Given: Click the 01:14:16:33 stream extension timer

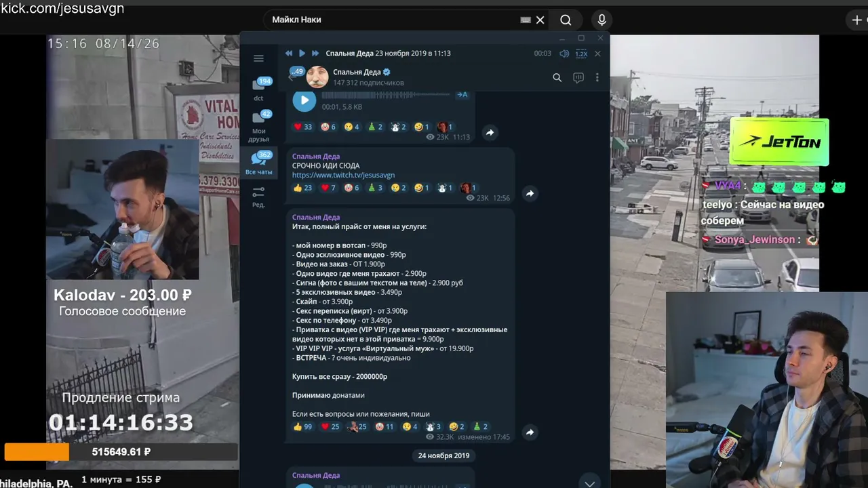Looking at the screenshot, I should coord(121,423).
